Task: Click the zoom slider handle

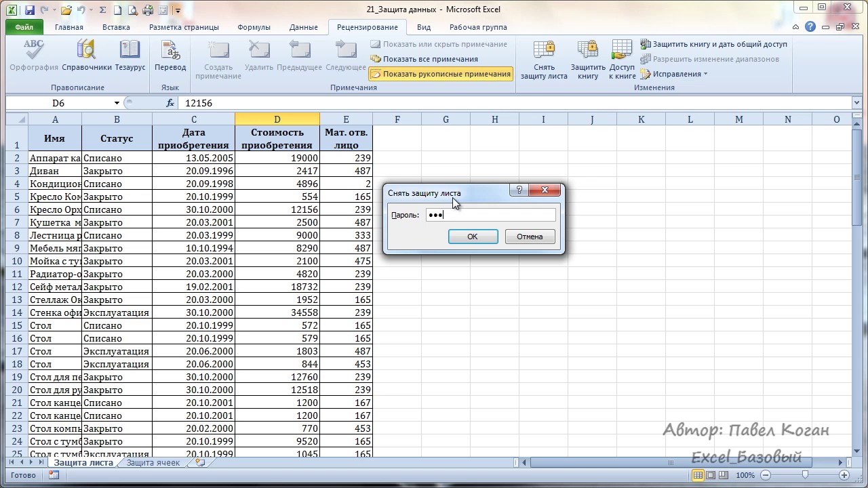Action: click(805, 475)
